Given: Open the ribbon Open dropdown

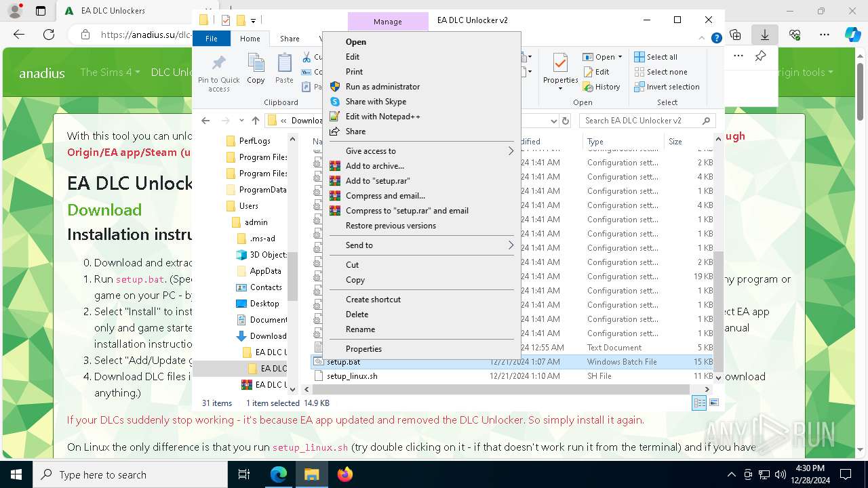Looking at the screenshot, I should tap(602, 57).
